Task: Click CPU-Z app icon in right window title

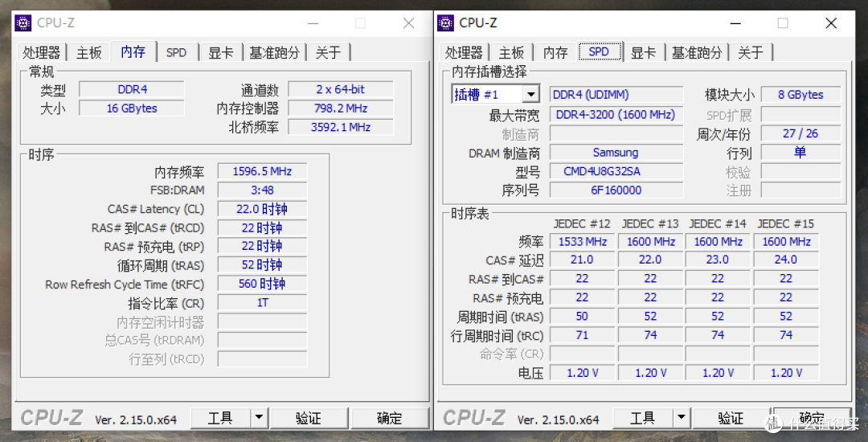Action: [445, 23]
